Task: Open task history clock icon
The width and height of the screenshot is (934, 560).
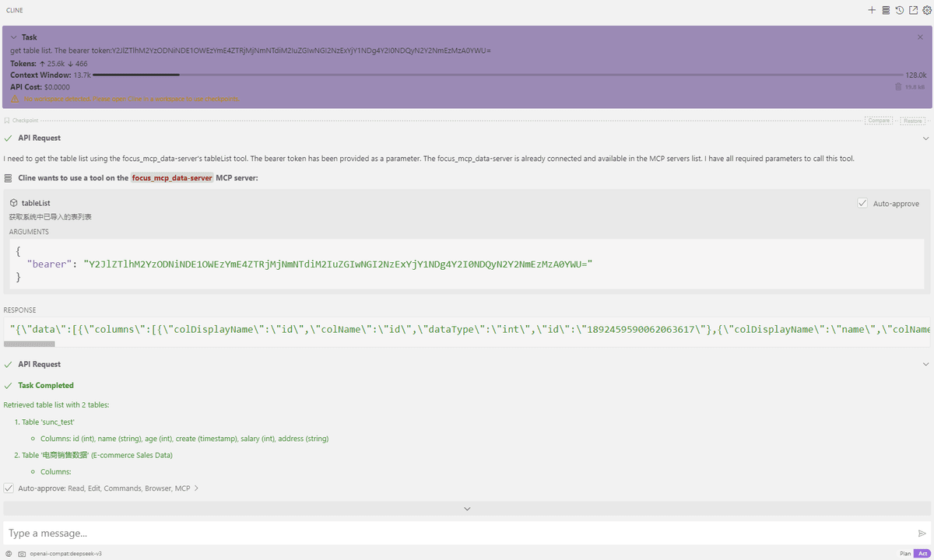Action: click(x=899, y=10)
